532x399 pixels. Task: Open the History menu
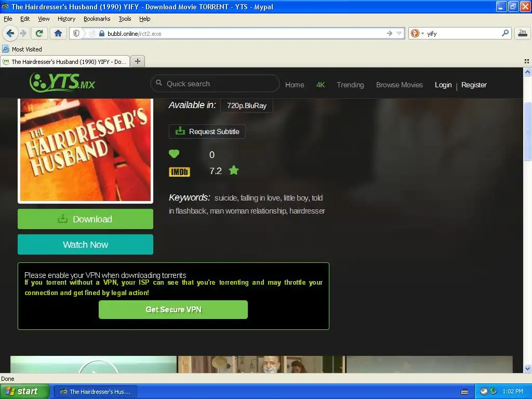pos(66,19)
